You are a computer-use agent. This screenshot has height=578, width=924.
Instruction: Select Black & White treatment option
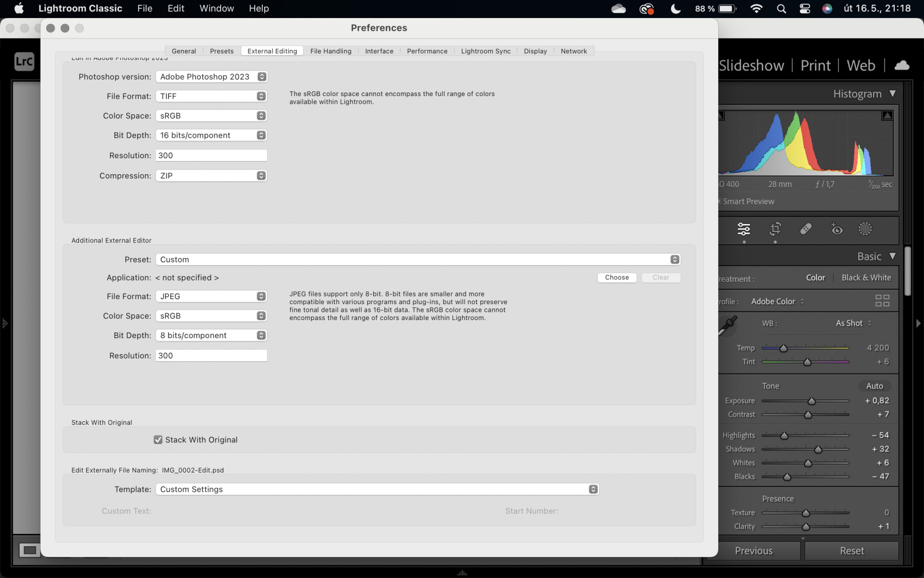click(x=867, y=277)
